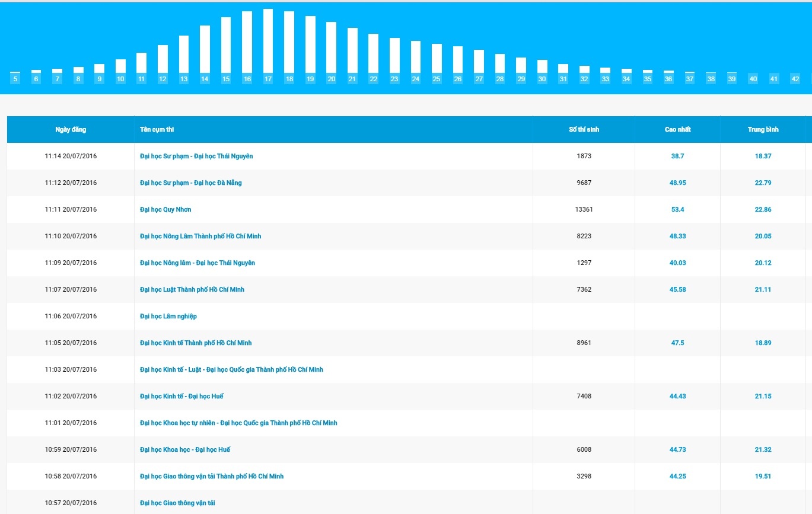Click the chart bar labeled 24

pyautogui.click(x=416, y=57)
